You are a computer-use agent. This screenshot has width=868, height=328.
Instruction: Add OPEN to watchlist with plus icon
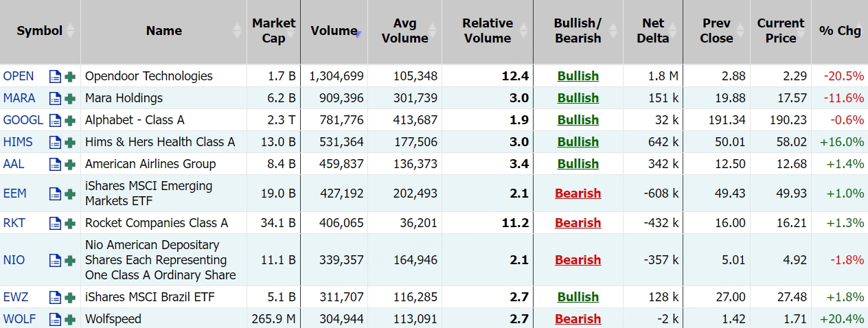69,76
